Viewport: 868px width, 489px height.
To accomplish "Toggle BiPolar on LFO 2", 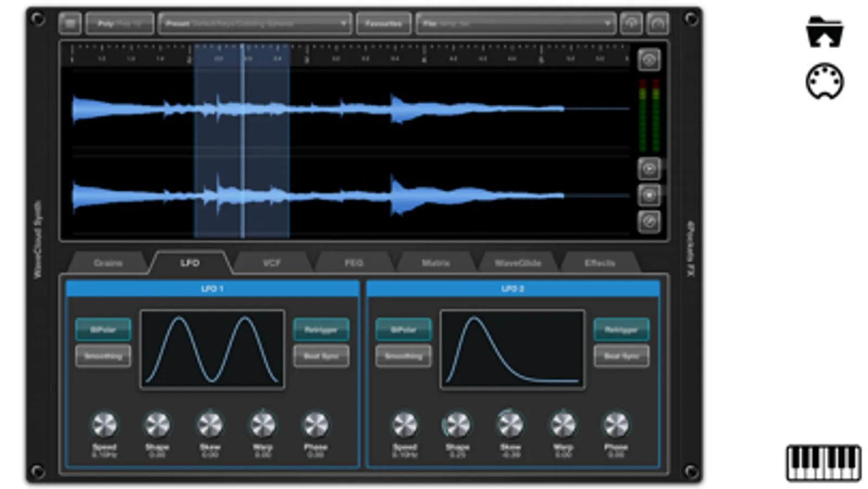I will [x=403, y=330].
